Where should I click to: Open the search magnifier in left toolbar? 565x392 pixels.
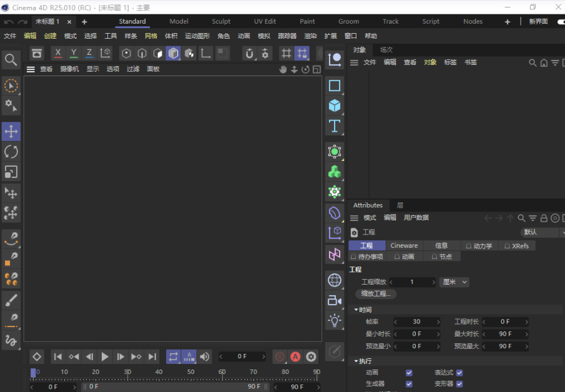tap(11, 60)
